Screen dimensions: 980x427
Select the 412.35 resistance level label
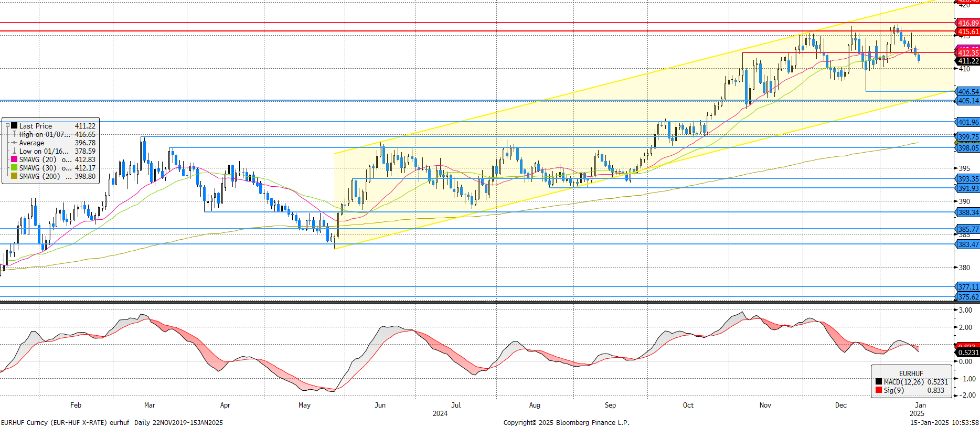[968, 53]
